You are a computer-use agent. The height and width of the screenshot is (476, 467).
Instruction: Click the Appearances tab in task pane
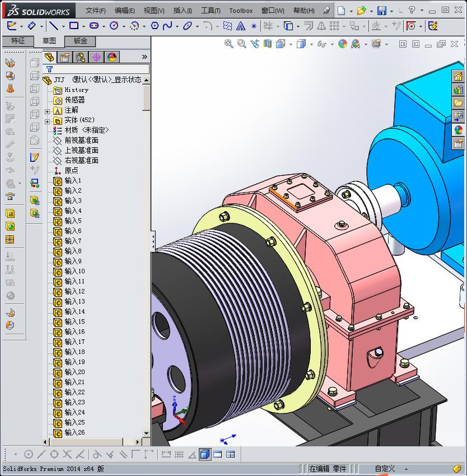coord(459,130)
